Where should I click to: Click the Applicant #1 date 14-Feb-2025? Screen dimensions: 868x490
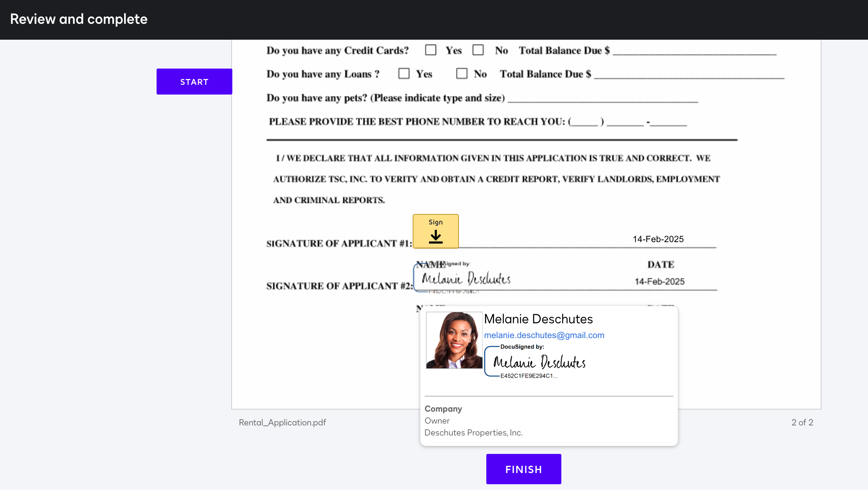tap(658, 239)
